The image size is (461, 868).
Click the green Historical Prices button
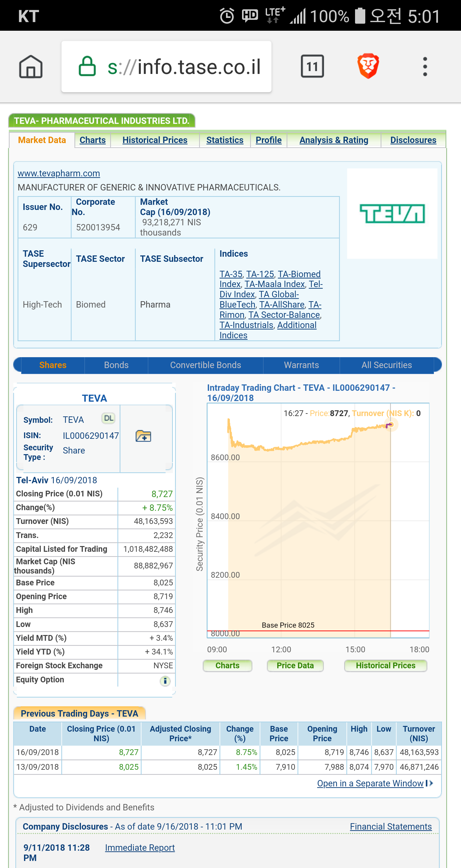[385, 665]
